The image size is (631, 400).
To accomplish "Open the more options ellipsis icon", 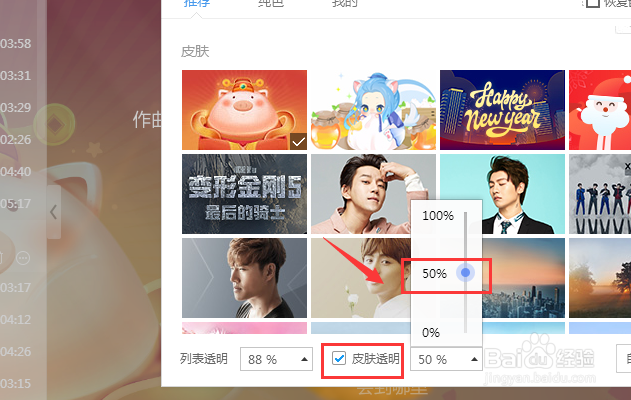I will (x=23, y=258).
